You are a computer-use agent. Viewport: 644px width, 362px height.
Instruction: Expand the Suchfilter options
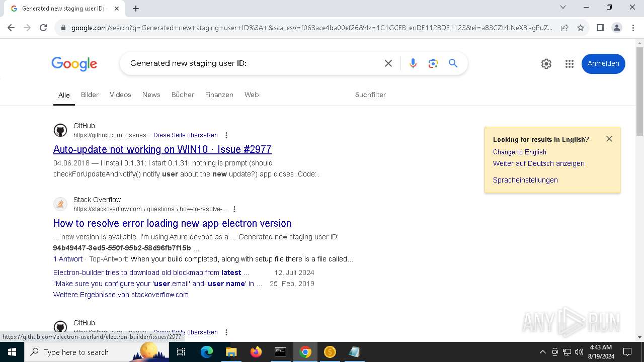370,95
